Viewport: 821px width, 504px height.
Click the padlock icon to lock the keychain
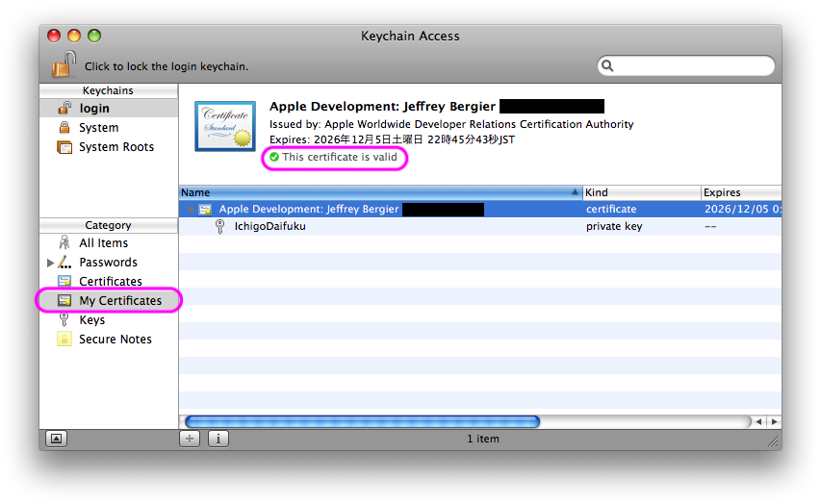coord(63,65)
